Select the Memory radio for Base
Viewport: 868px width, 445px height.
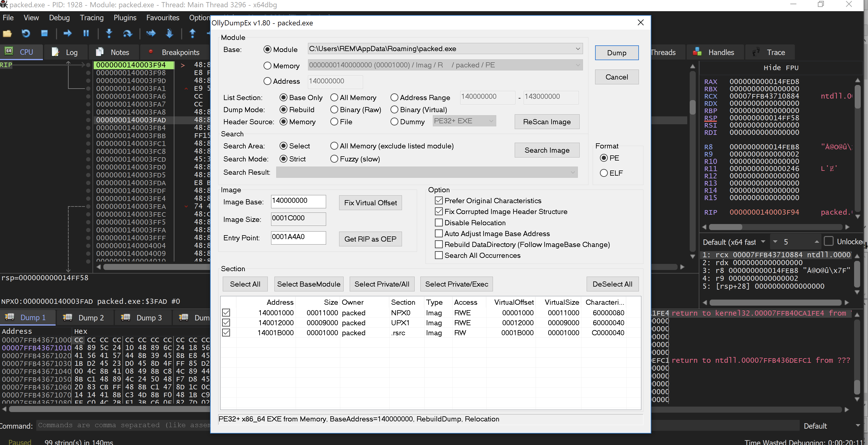pyautogui.click(x=267, y=66)
